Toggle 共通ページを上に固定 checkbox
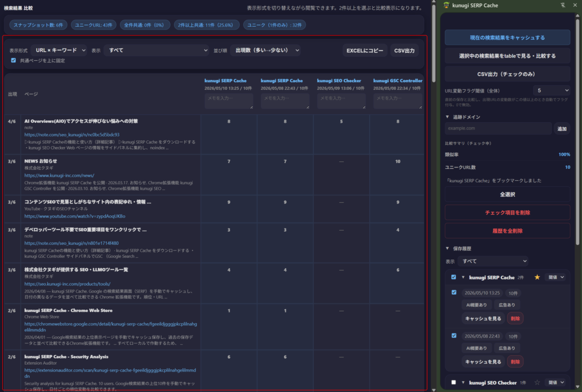This screenshot has height=392, width=582. pyautogui.click(x=14, y=60)
